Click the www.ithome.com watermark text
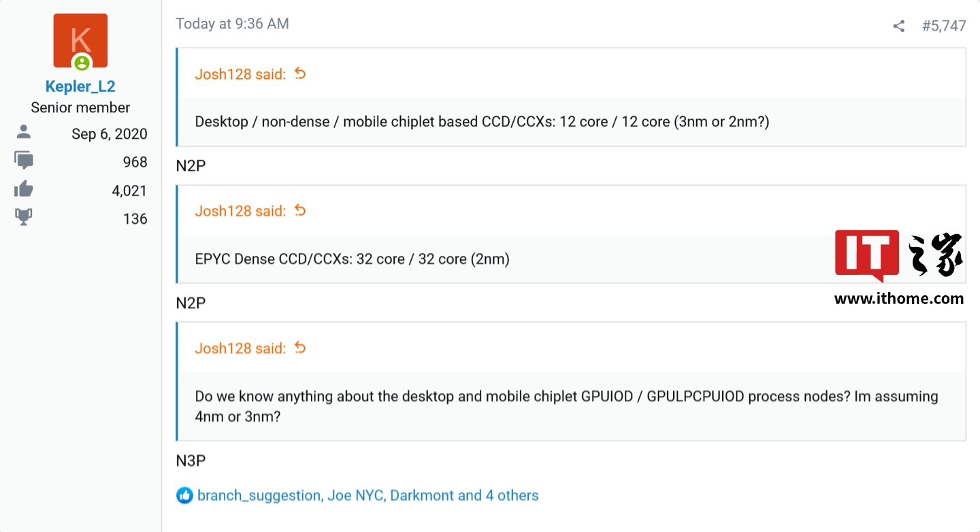This screenshot has width=980, height=532. (x=898, y=298)
